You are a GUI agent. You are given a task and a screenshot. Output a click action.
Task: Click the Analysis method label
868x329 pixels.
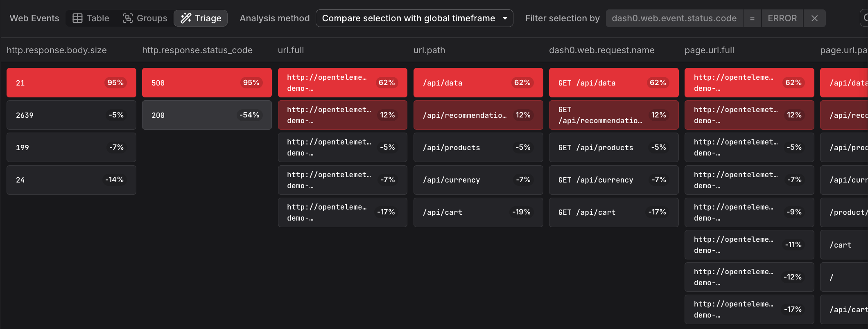(274, 18)
